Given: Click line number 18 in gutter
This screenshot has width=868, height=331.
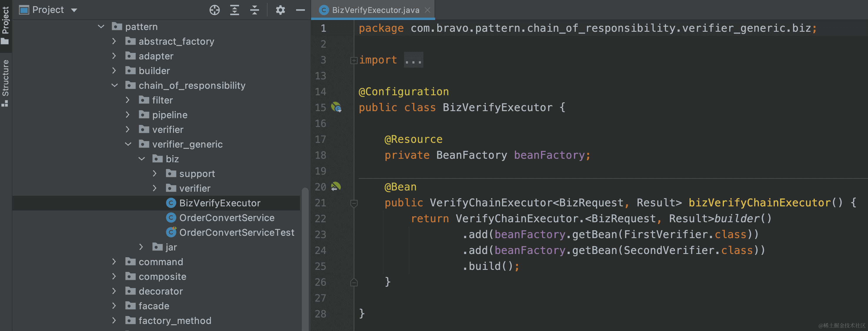Looking at the screenshot, I should (321, 155).
